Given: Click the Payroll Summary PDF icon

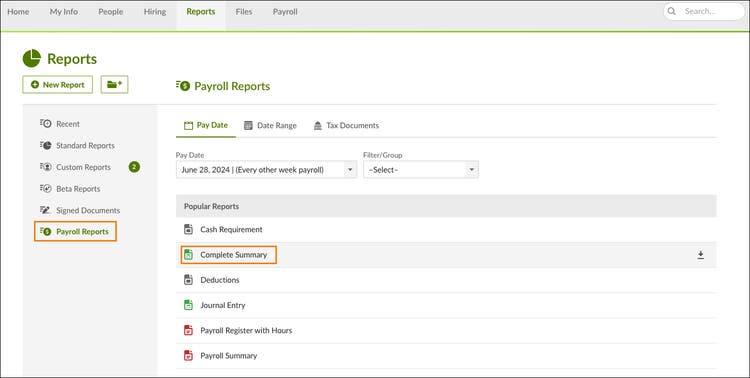Looking at the screenshot, I should pyautogui.click(x=188, y=356).
